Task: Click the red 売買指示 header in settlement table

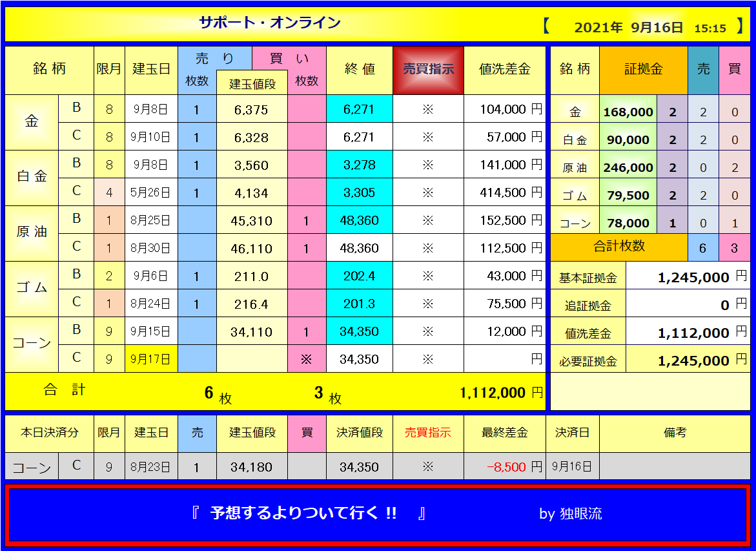Action: coord(428,433)
